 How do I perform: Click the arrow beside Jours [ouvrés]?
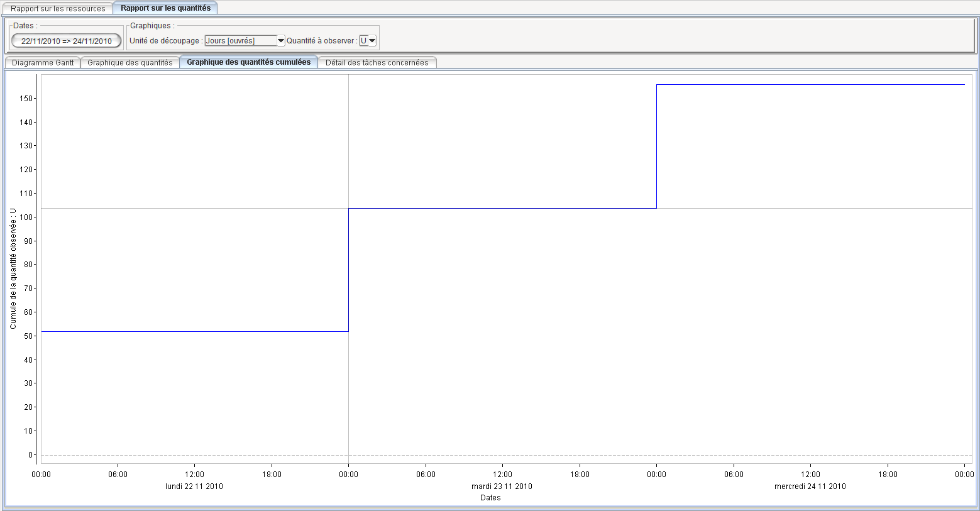click(x=281, y=41)
